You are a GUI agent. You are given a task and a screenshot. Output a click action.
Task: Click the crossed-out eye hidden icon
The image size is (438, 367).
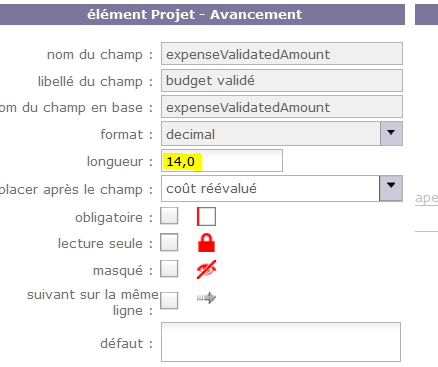pyautogui.click(x=206, y=269)
